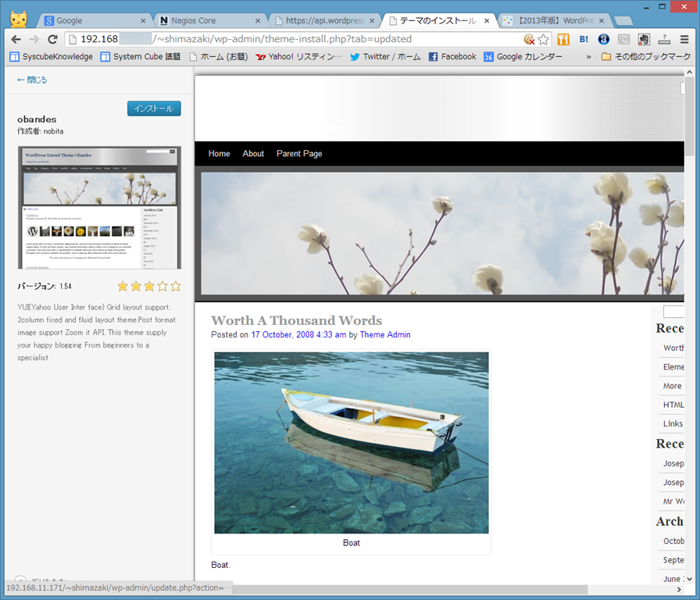
Task: Open the SyscubeKnowledge bookmark
Action: click(52, 57)
